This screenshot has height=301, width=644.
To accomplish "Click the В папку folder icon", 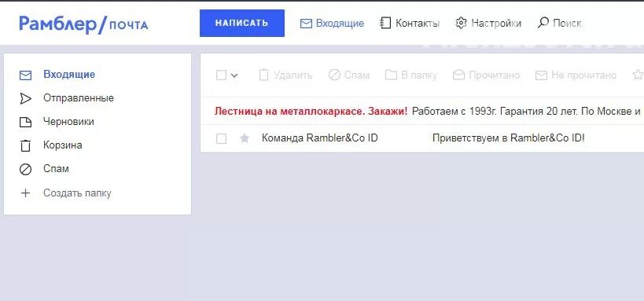I will pos(391,75).
